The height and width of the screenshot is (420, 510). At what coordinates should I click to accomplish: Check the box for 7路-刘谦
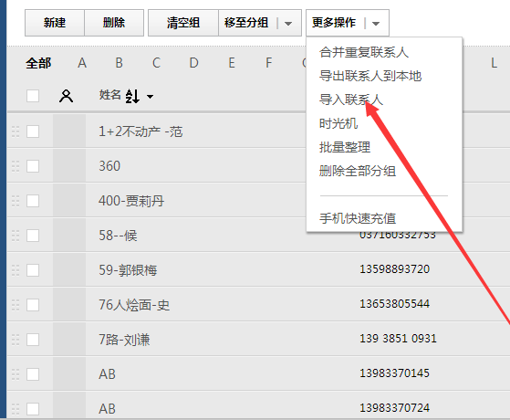33,340
